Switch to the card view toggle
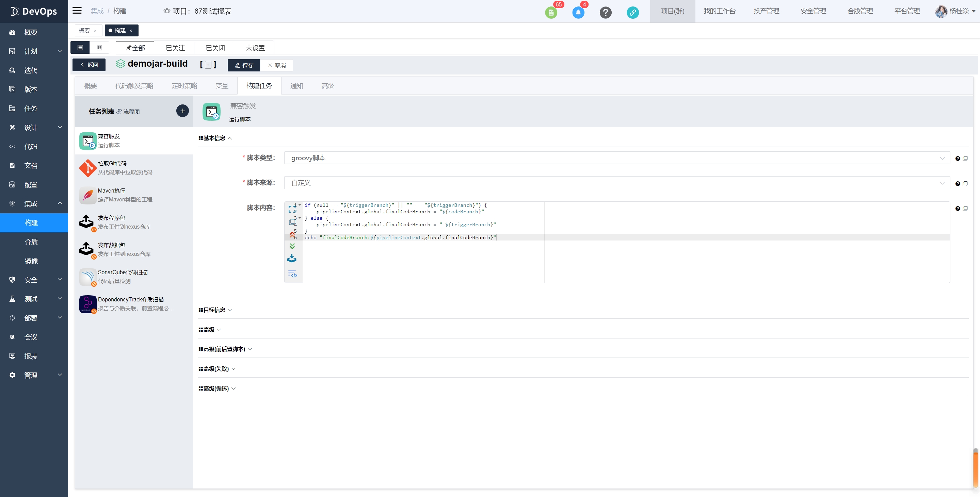This screenshot has height=497, width=980. 99,48
